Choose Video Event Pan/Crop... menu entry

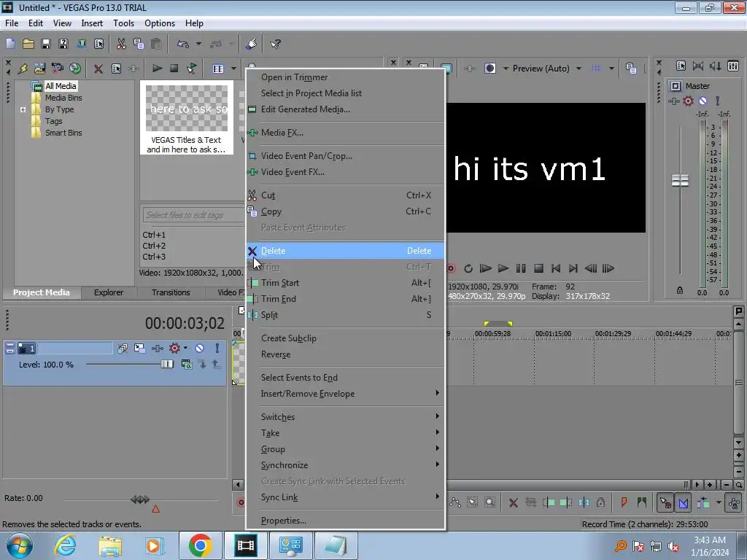[345, 156]
